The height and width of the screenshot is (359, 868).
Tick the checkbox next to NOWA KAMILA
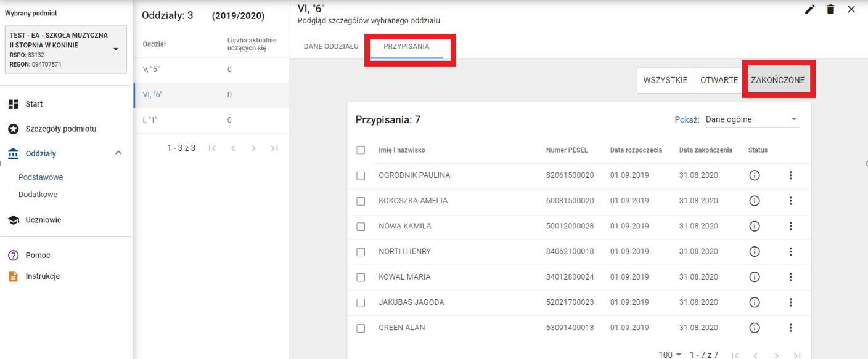pyautogui.click(x=361, y=227)
